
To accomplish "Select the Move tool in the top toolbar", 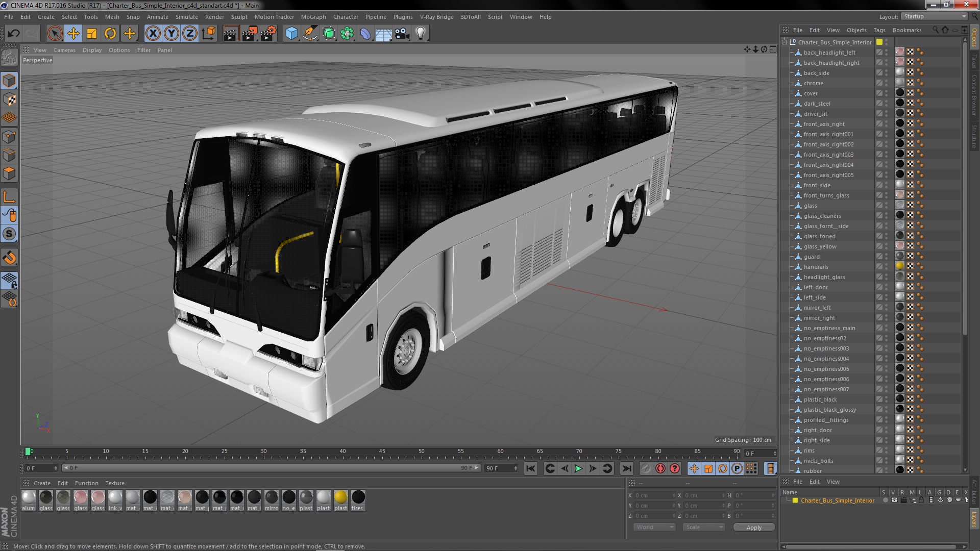I will tap(73, 34).
